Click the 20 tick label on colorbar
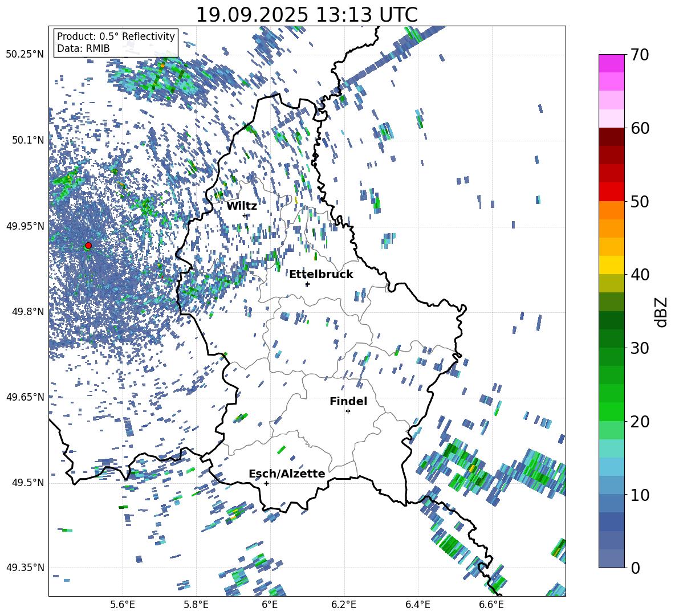 (x=639, y=421)
